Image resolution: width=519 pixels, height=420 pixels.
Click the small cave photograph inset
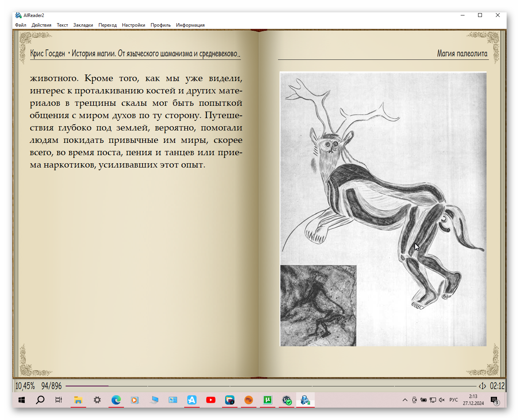tap(318, 305)
